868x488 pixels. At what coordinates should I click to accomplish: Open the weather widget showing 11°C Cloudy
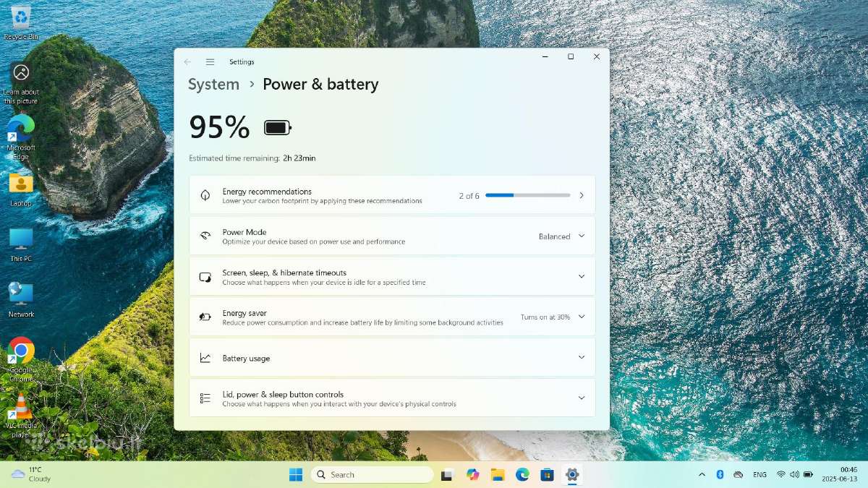(30, 474)
